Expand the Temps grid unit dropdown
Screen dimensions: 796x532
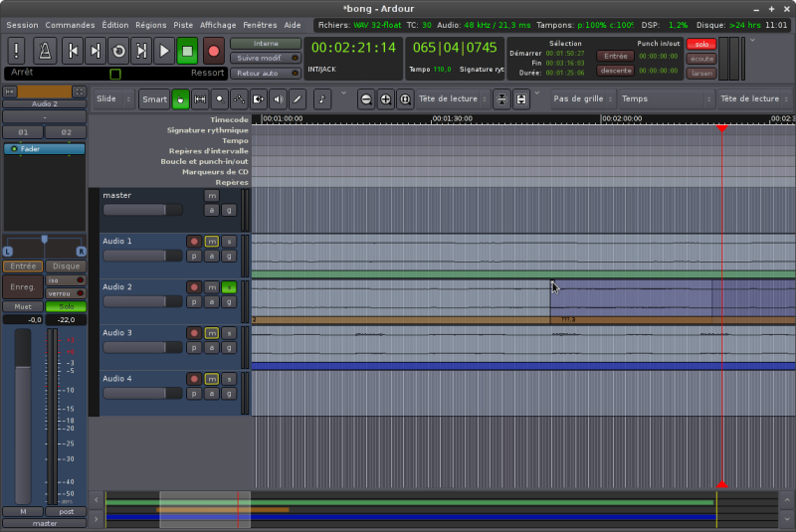[665, 98]
